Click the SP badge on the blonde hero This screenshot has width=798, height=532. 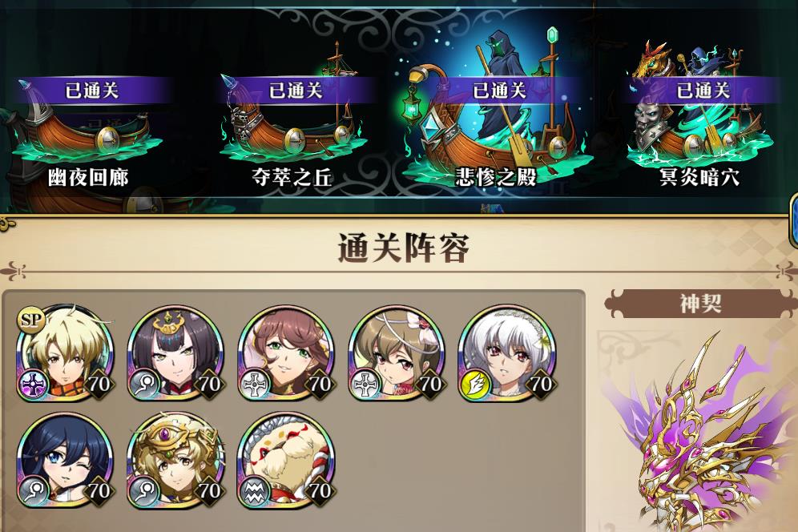[31, 319]
